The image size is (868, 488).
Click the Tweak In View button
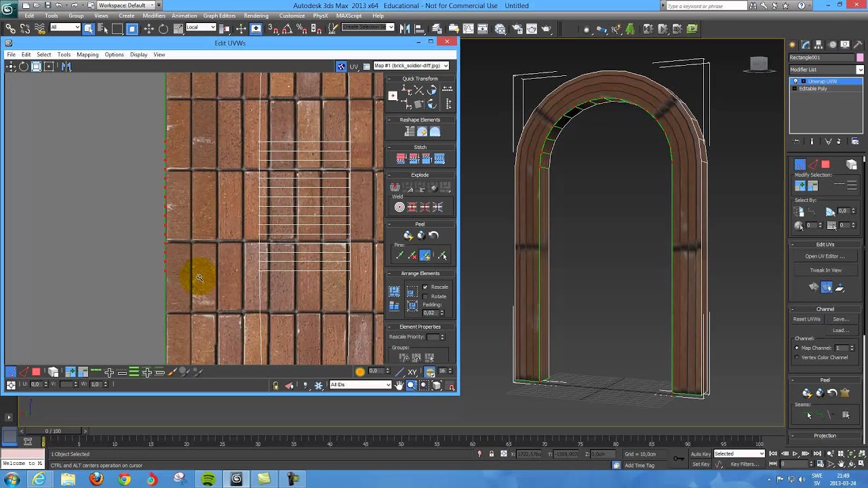825,270
